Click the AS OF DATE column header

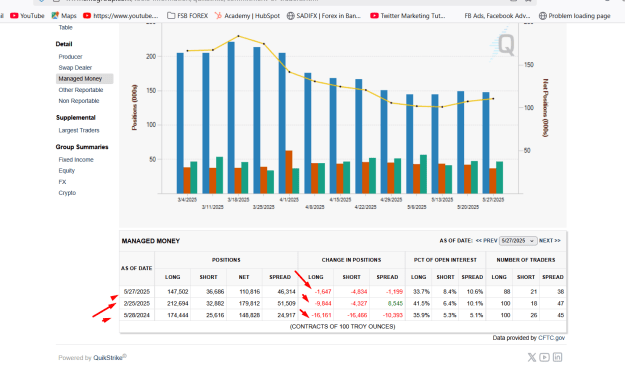coord(136,268)
